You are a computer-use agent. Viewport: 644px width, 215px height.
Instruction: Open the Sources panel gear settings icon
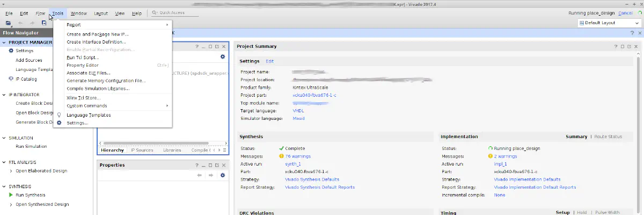click(x=223, y=56)
